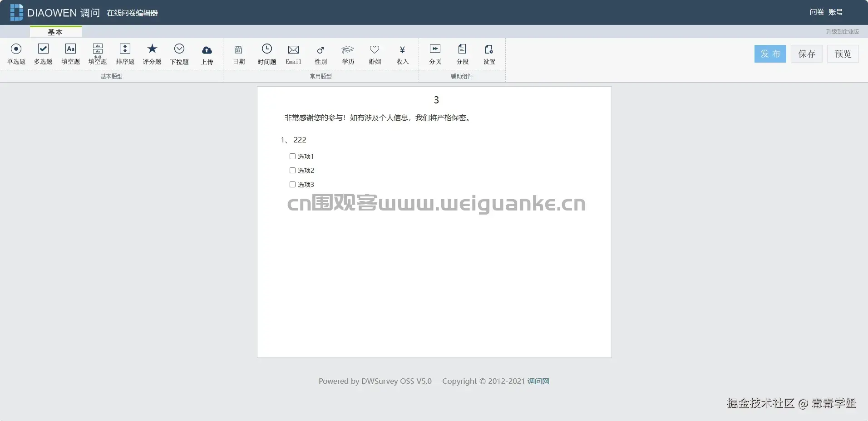The image size is (868, 421).
Task: Edit the survey thank-you description text
Action: [x=379, y=118]
